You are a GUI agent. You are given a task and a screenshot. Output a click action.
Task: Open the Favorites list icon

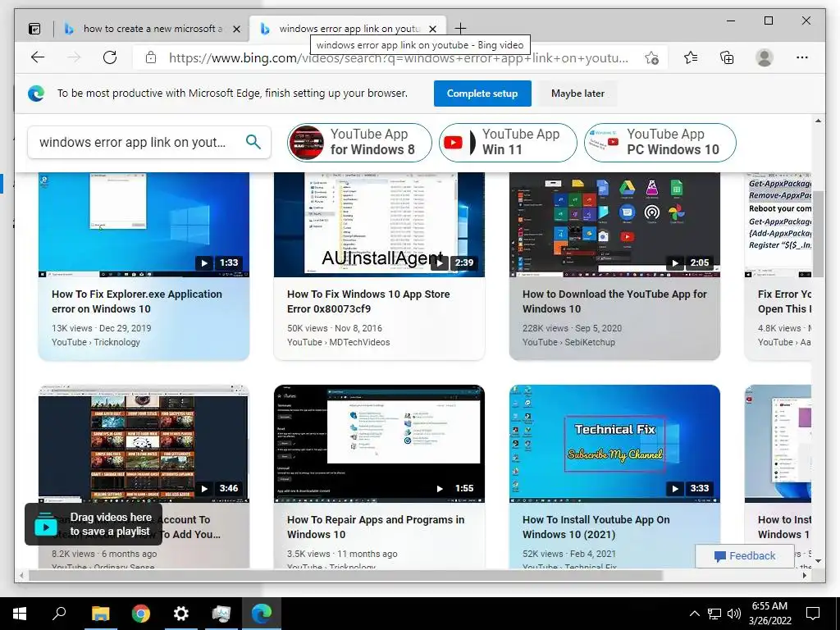691,57
